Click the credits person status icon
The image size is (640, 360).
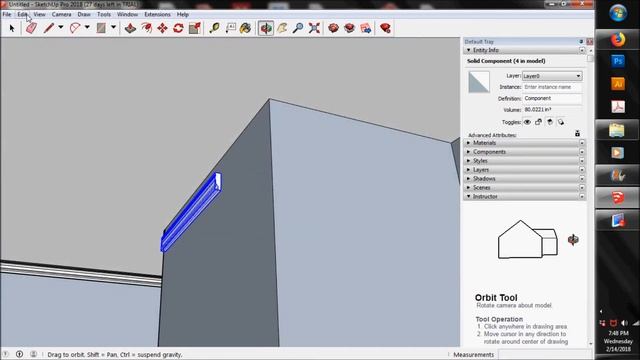point(33,354)
